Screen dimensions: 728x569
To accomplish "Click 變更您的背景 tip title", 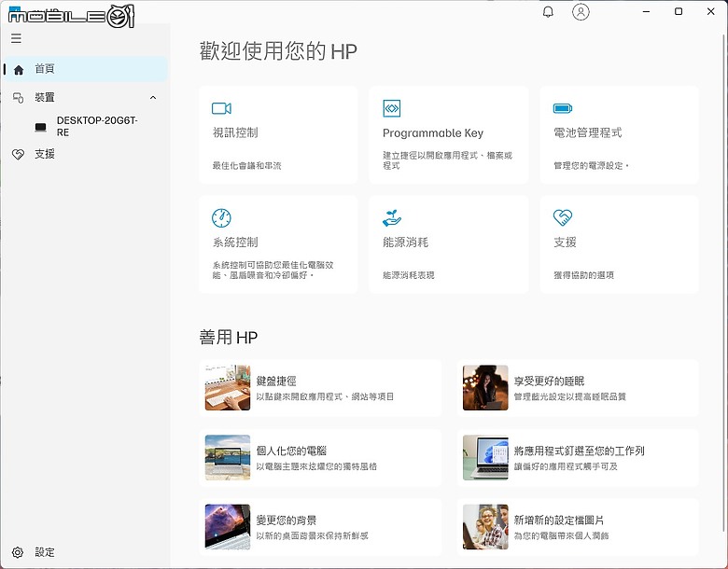I will tap(287, 520).
